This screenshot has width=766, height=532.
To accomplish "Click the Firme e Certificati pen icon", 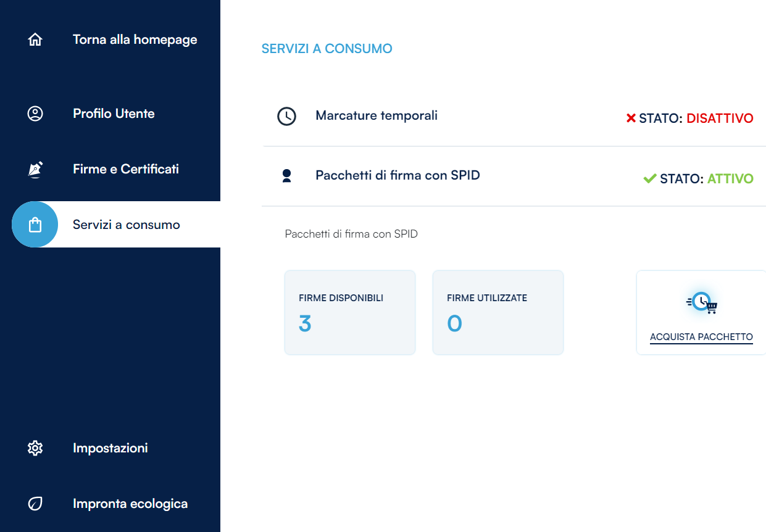I will pos(35,169).
